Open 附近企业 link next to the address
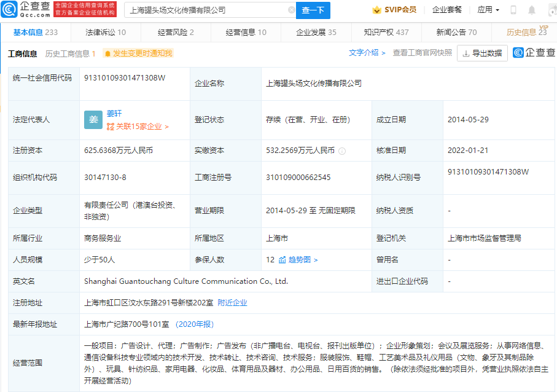The image size is (557, 392). [x=232, y=303]
